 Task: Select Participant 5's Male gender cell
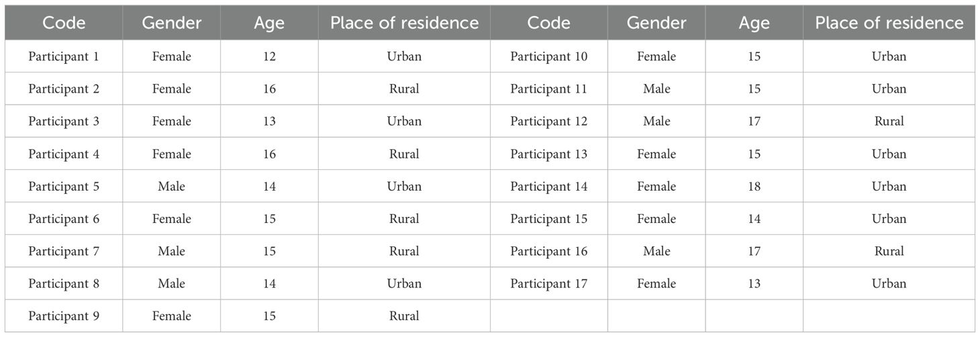pyautogui.click(x=172, y=187)
